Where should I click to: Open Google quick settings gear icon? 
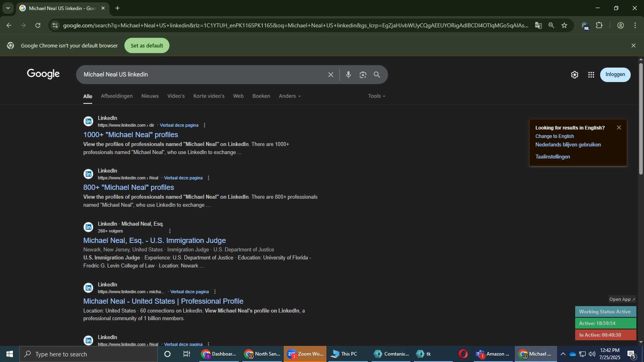(574, 75)
